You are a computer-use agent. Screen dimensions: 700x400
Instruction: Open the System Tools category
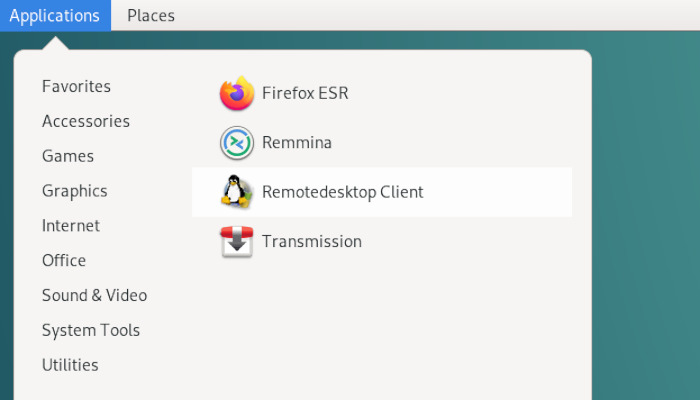[91, 330]
